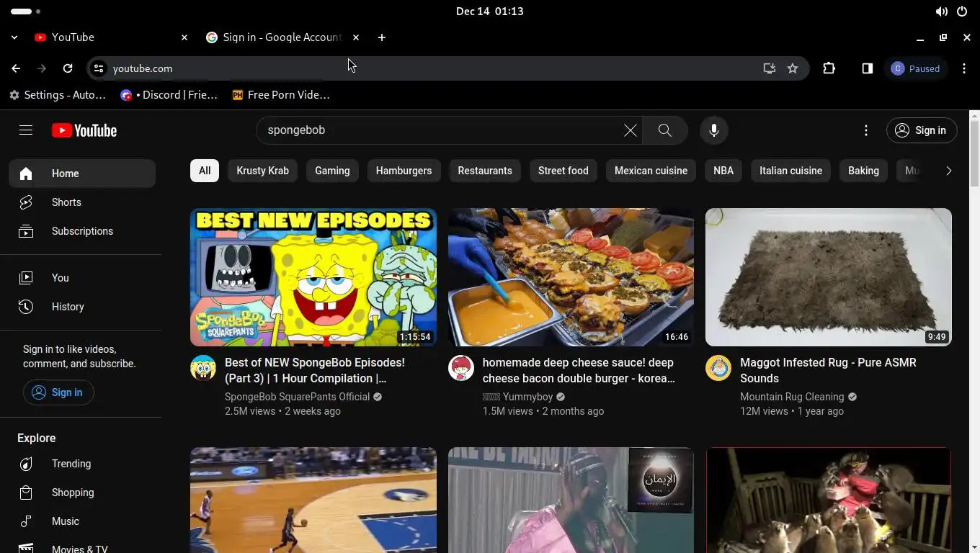Reload the youtube.com page
The image size is (980, 553).
pos(68,68)
